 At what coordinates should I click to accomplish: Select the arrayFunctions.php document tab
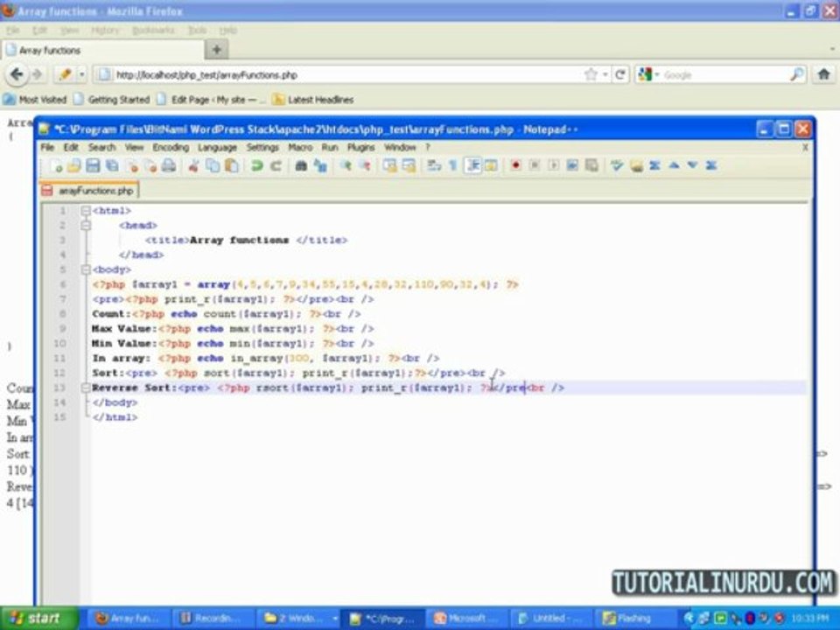coord(89,191)
